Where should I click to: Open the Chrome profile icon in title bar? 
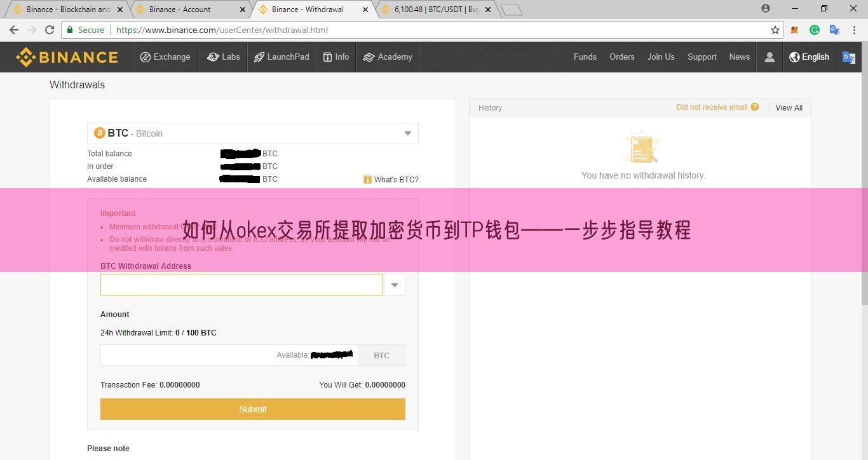click(x=766, y=8)
